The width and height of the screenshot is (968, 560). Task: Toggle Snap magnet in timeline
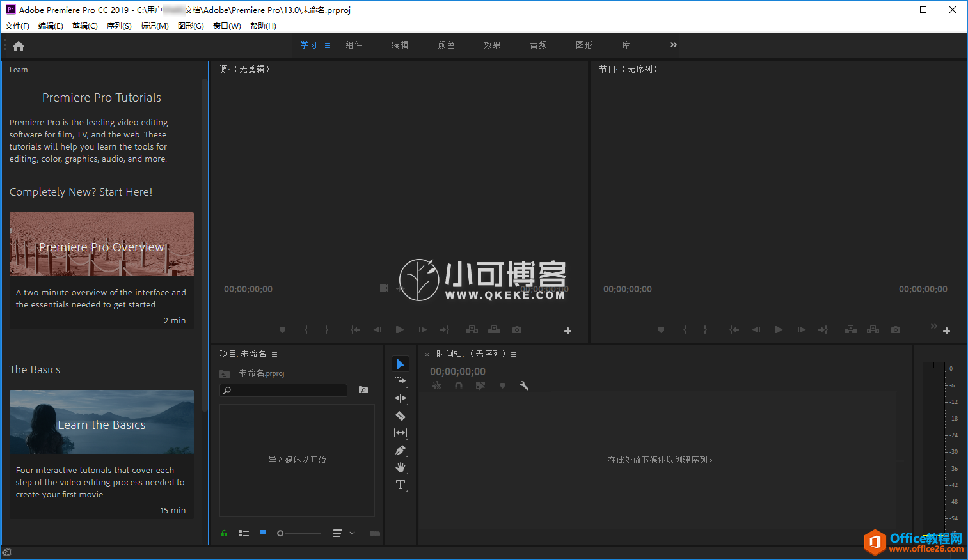coord(459,385)
